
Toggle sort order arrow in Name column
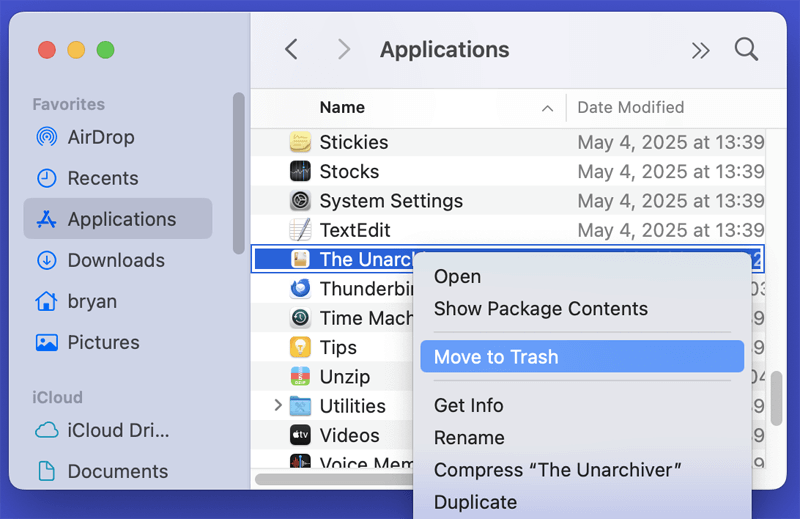tap(547, 108)
